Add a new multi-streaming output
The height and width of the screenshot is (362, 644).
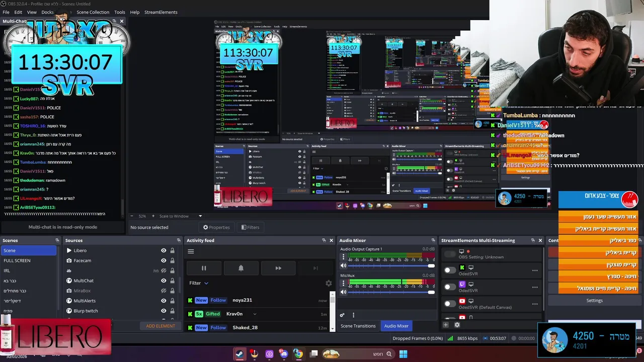click(445, 325)
